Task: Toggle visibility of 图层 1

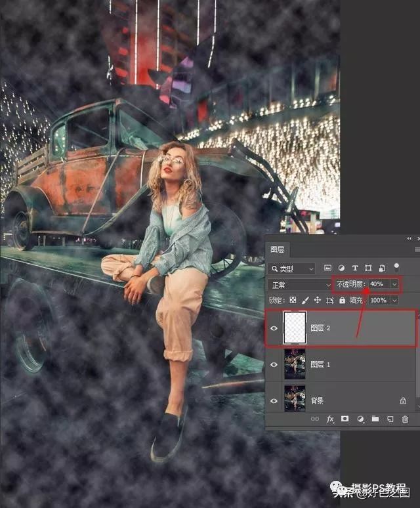Action: (274, 364)
